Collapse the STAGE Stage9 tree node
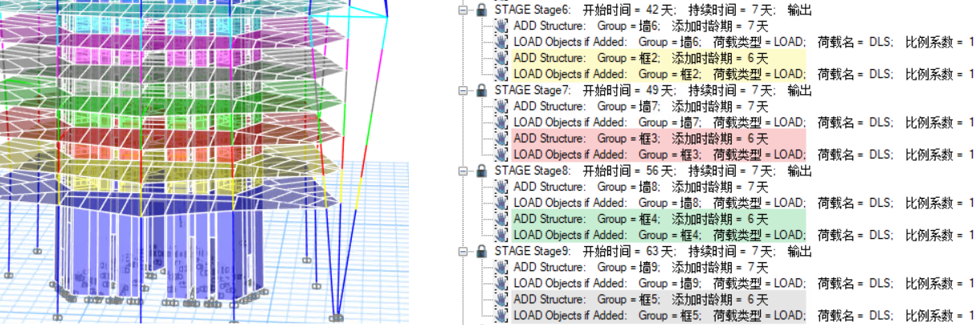The width and height of the screenshot is (980, 325). pyautogui.click(x=463, y=252)
